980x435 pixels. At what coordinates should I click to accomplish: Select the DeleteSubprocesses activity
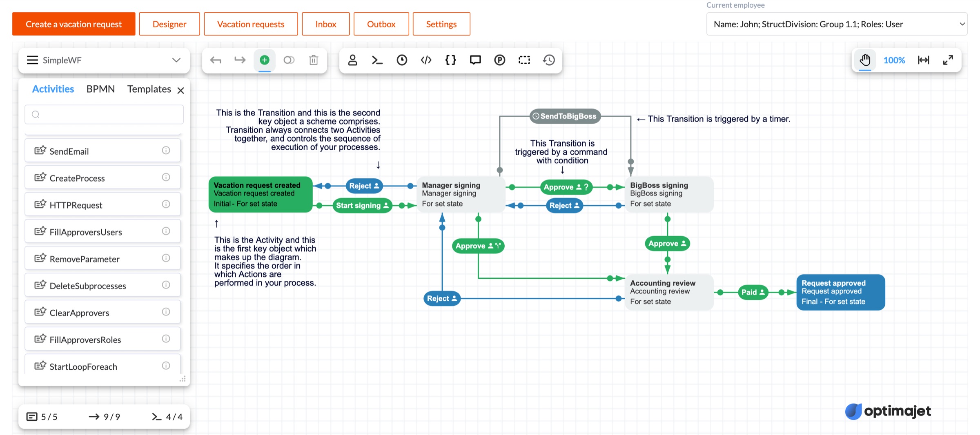(x=102, y=285)
